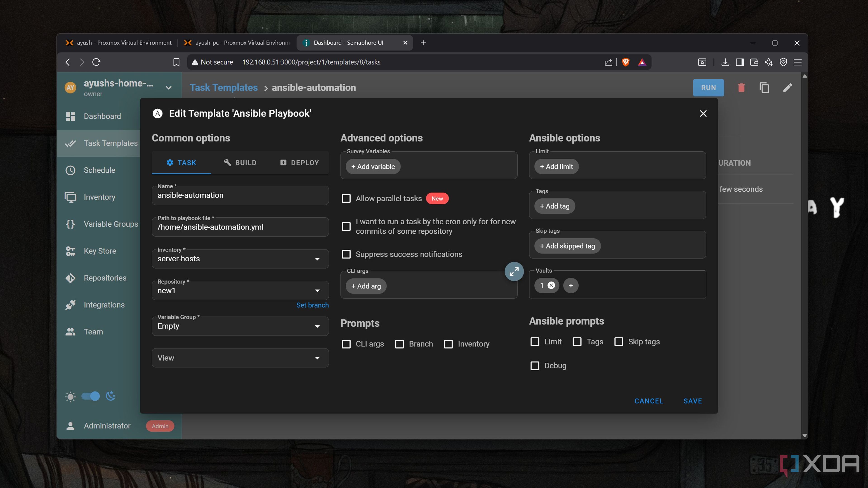Open Integrations in the sidebar
Screen dimensions: 868x488
click(x=98, y=305)
